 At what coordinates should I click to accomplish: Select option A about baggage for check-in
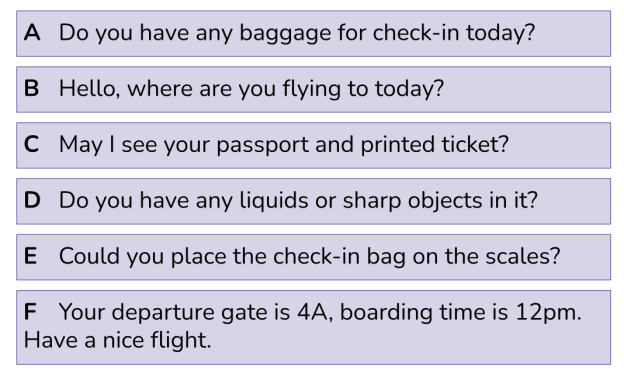tap(313, 33)
